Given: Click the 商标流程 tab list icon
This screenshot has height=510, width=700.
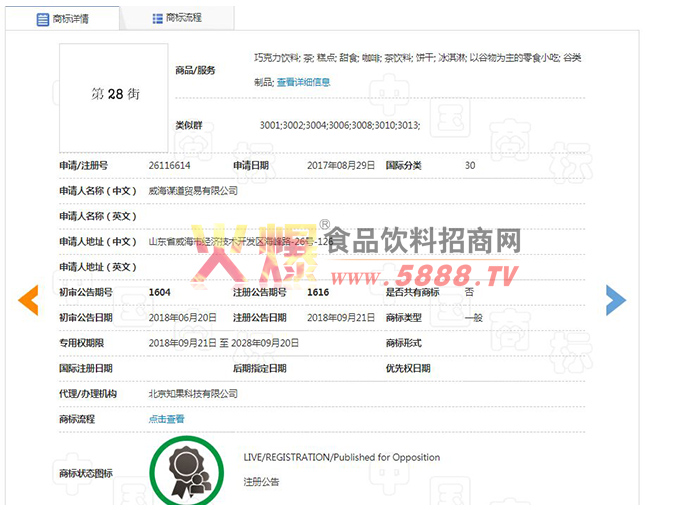Looking at the screenshot, I should tap(158, 18).
